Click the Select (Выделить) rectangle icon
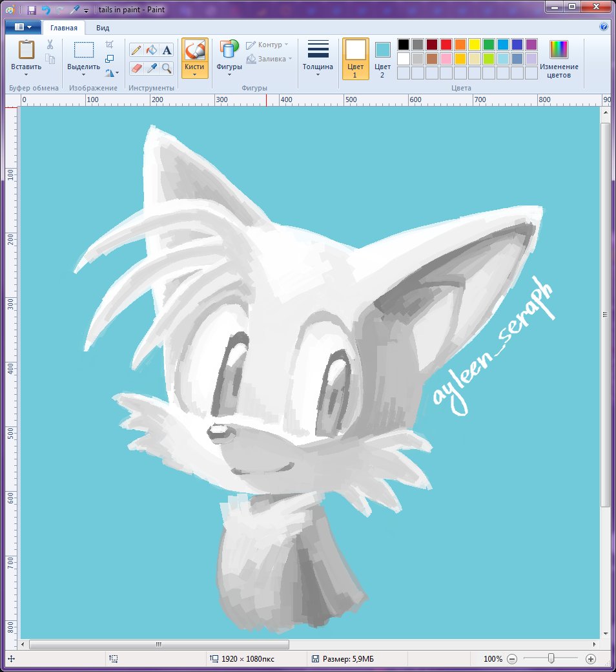This screenshot has width=616, height=672. [x=83, y=50]
